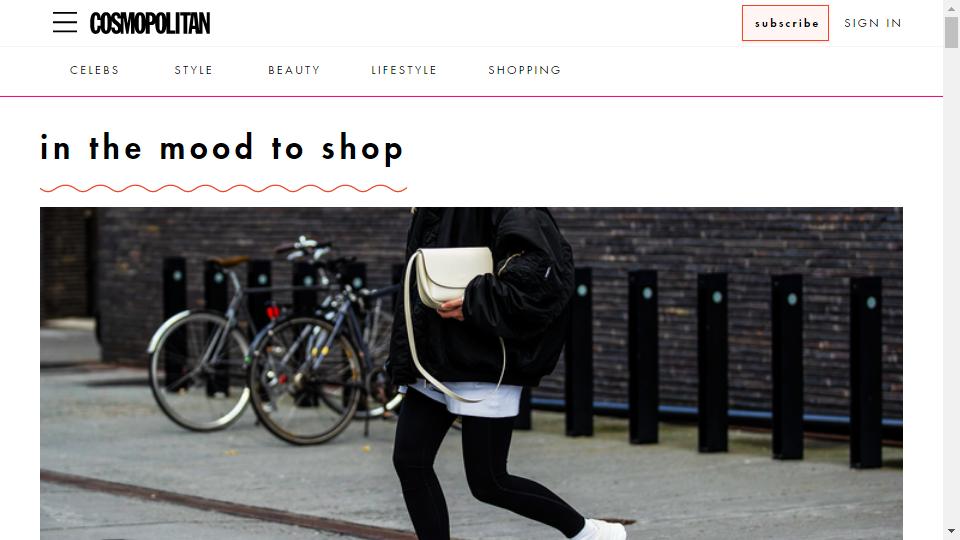Navigate to the LIFESTYLE section
This screenshot has height=540, width=960.
coord(404,70)
